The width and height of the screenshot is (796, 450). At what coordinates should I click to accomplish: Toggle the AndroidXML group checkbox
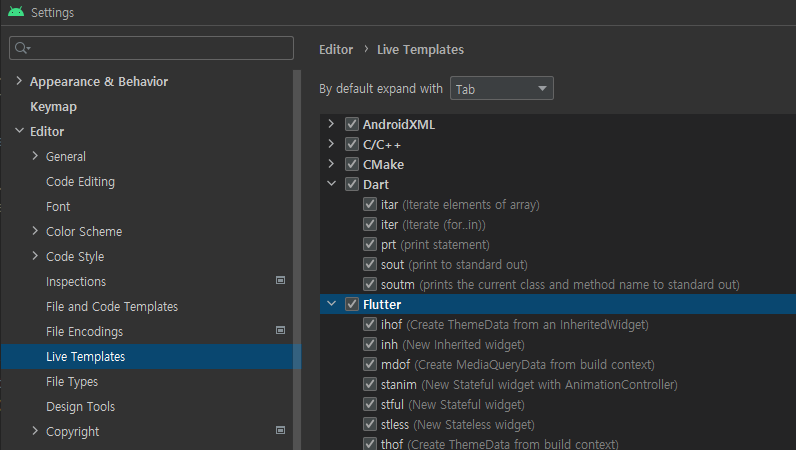point(352,124)
